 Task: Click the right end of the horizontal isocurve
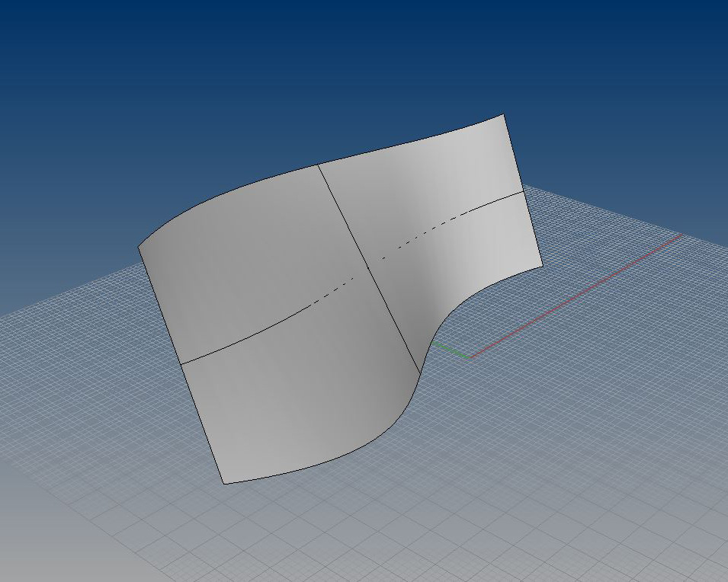point(524,191)
